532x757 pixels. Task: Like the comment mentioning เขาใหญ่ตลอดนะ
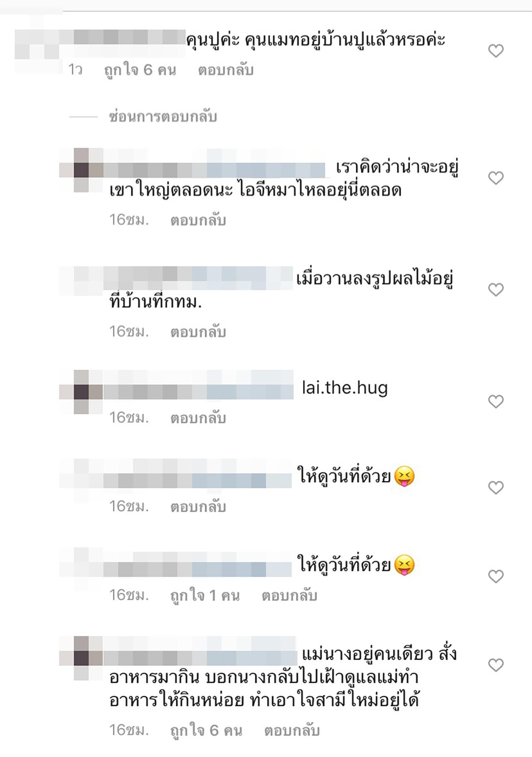pyautogui.click(x=495, y=178)
